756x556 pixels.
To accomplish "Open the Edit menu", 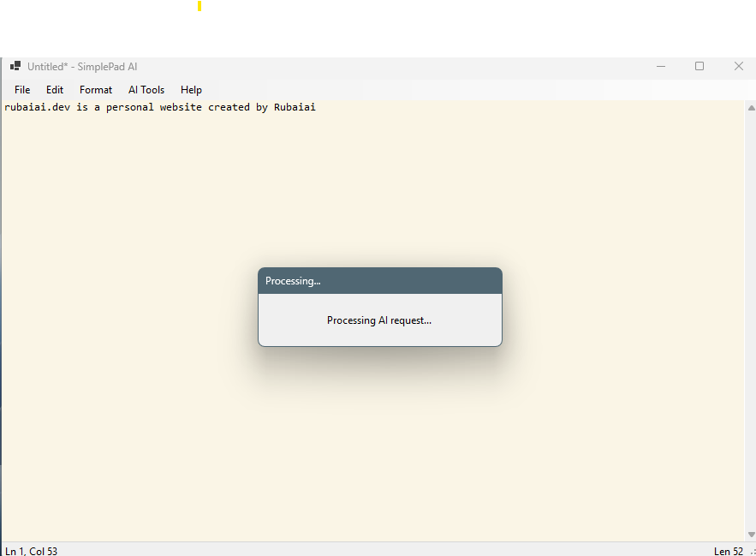I will coord(55,90).
